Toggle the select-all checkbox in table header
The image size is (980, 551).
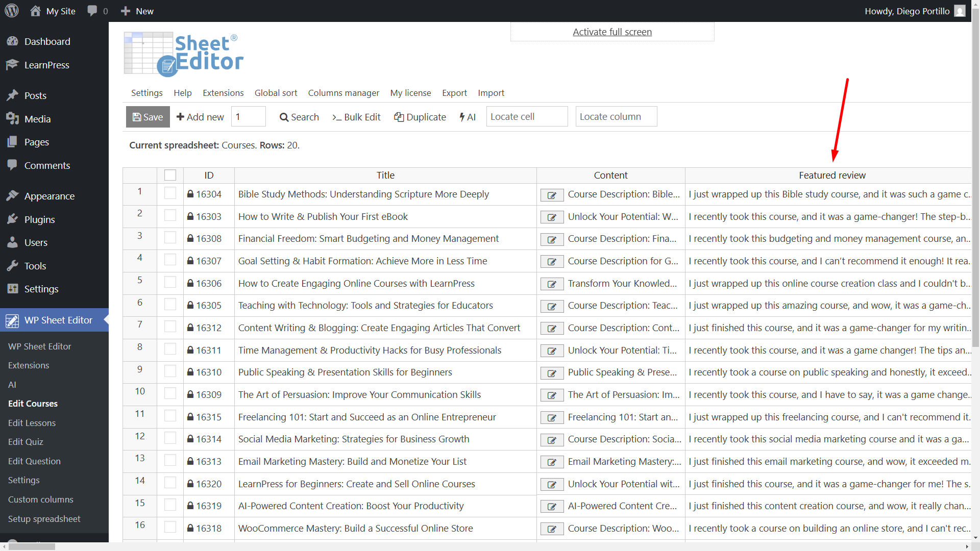[170, 175]
